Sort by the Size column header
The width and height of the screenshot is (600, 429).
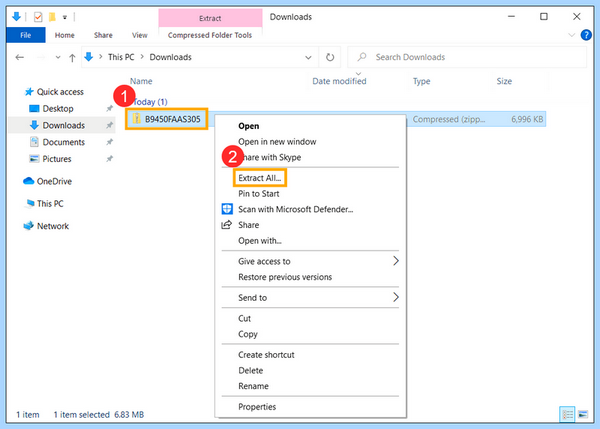click(x=504, y=81)
